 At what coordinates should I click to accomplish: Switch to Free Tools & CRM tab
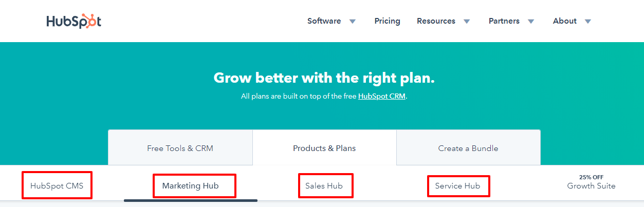tap(180, 148)
